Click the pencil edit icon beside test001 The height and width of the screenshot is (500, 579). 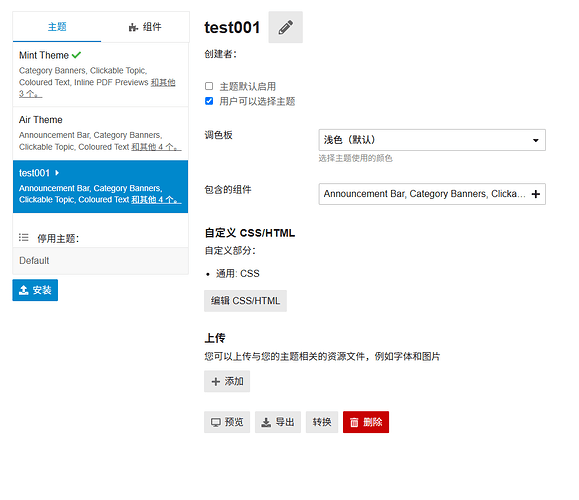coord(285,27)
